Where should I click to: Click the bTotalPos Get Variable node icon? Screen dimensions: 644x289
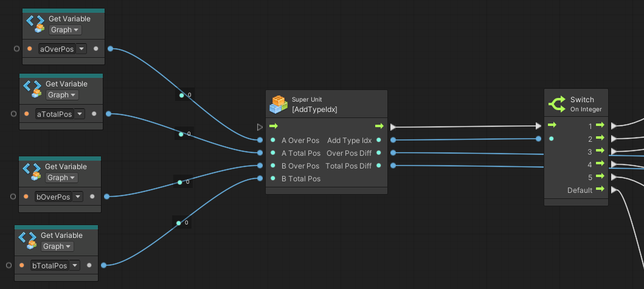pos(27,240)
